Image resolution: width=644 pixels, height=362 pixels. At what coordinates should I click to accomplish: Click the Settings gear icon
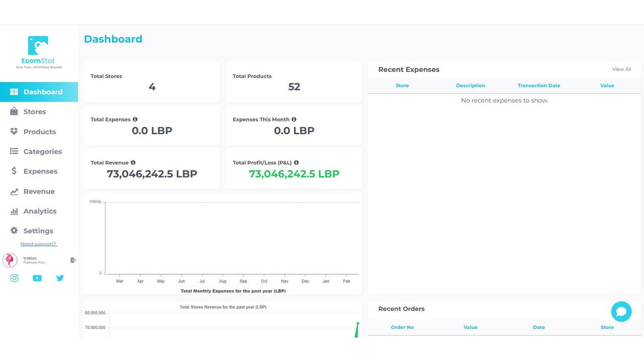tap(14, 231)
